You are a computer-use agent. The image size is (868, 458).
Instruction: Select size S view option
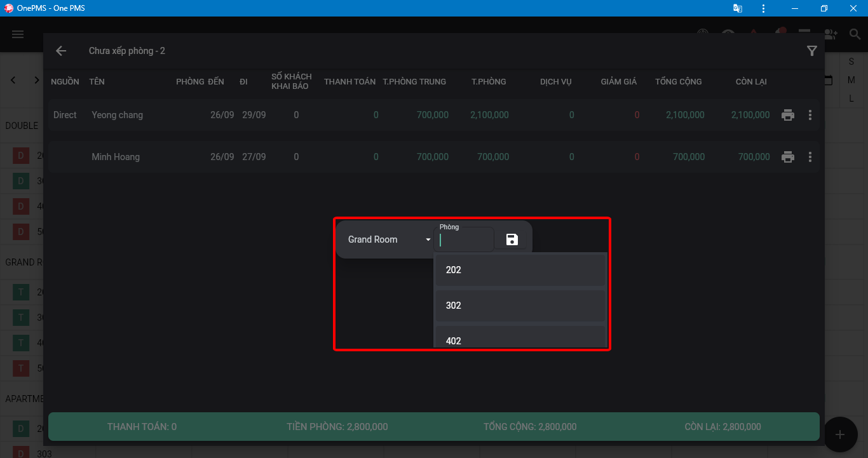pos(851,62)
